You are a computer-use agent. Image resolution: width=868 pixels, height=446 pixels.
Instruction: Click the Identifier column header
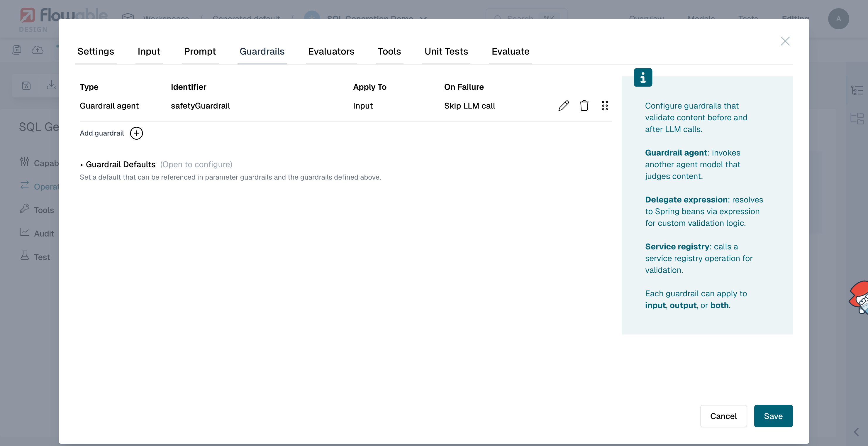(x=188, y=87)
